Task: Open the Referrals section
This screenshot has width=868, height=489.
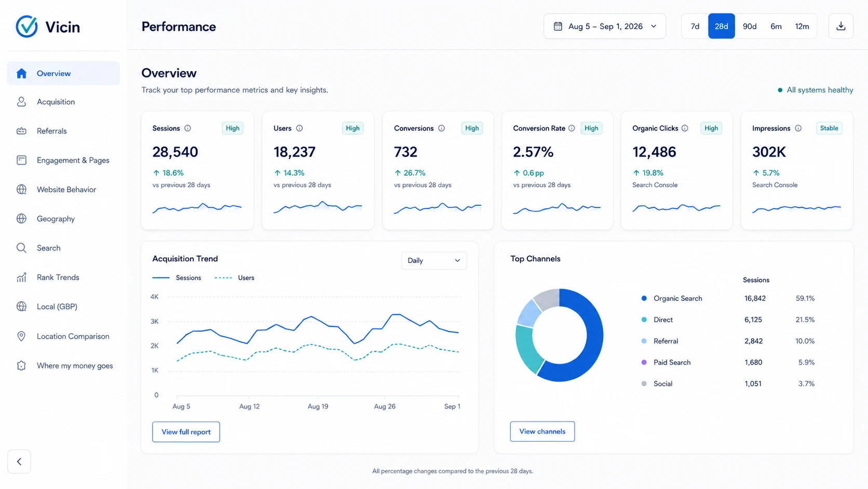Action: pyautogui.click(x=63, y=131)
